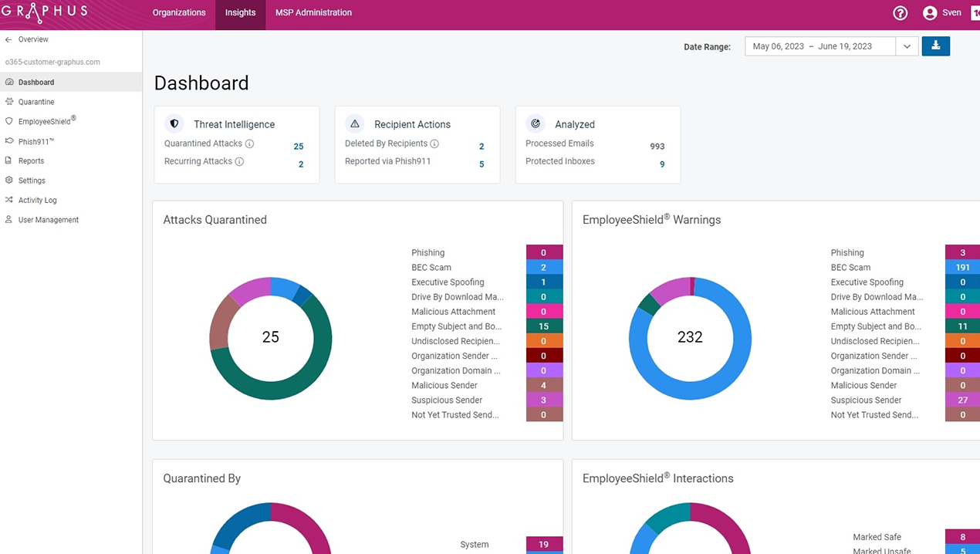
Task: Click the Recipient Actions warning triangle icon
Action: click(x=355, y=123)
